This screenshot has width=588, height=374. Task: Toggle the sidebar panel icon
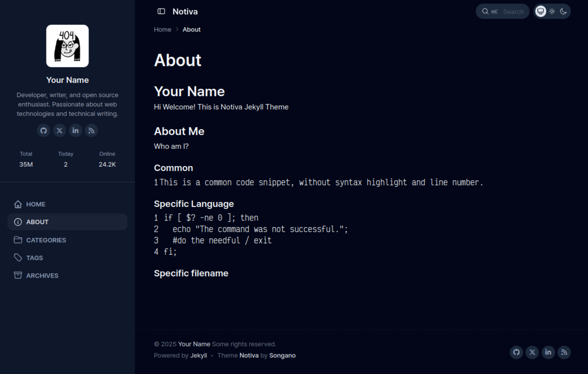point(161,11)
